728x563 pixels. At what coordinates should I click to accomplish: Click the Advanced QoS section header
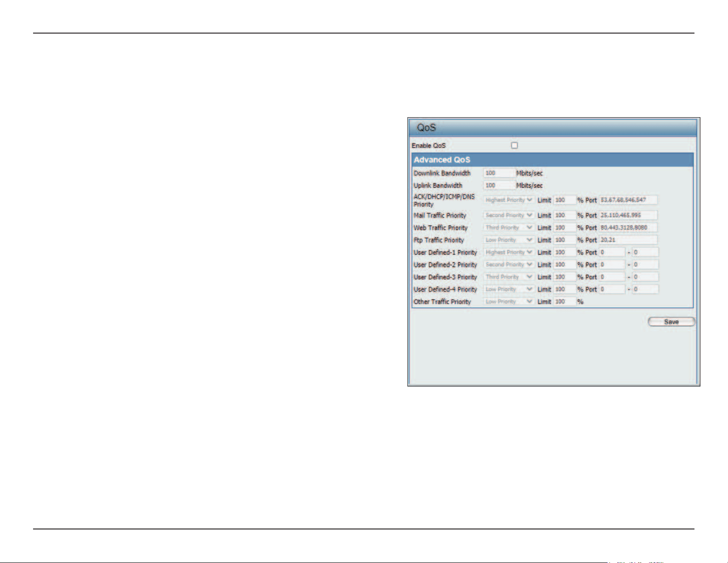[553, 160]
